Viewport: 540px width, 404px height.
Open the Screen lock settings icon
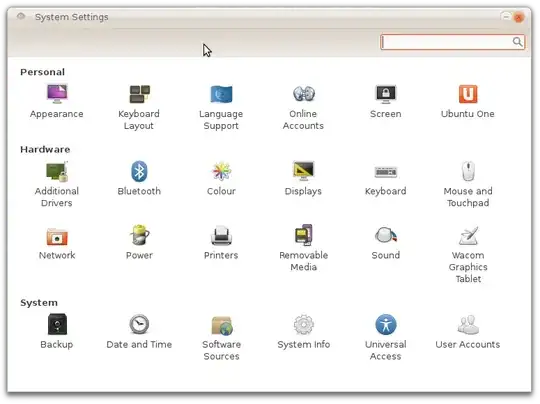(386, 94)
